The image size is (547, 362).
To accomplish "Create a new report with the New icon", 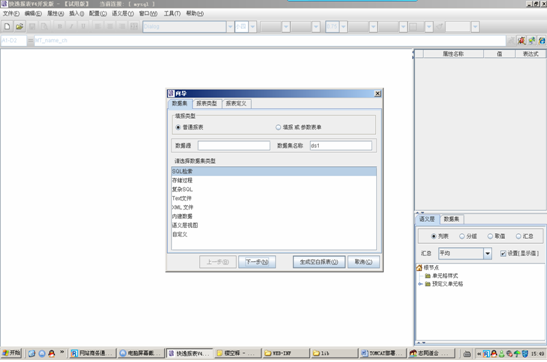I will click(7, 27).
